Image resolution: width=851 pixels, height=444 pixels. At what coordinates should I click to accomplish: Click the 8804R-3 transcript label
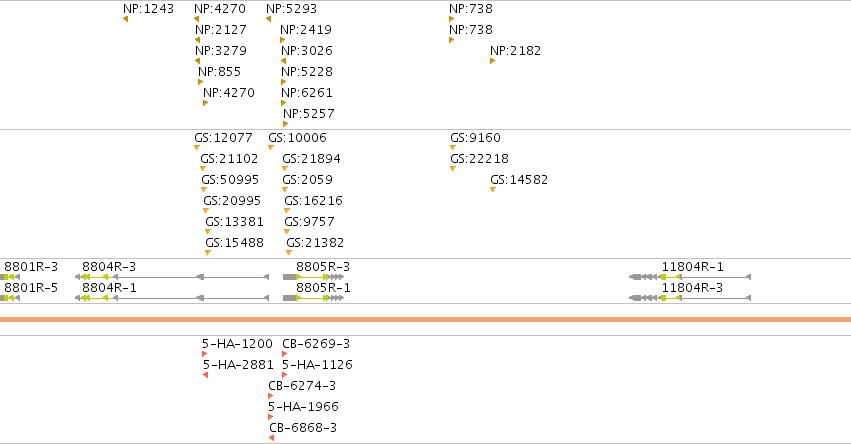click(109, 267)
